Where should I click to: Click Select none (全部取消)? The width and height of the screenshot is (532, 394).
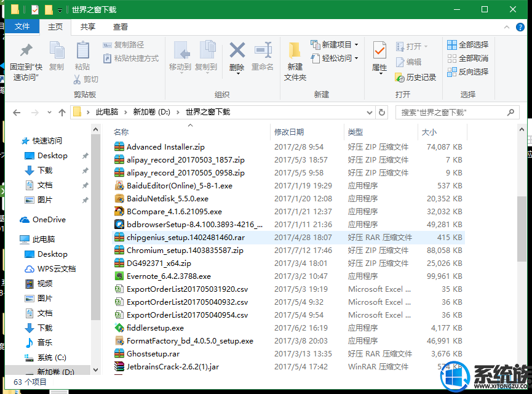[x=468, y=58]
